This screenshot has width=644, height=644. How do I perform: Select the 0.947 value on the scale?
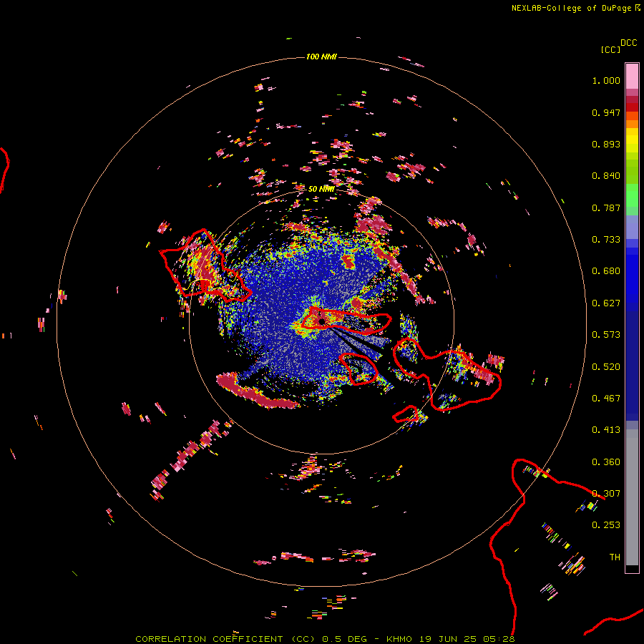tap(606, 112)
